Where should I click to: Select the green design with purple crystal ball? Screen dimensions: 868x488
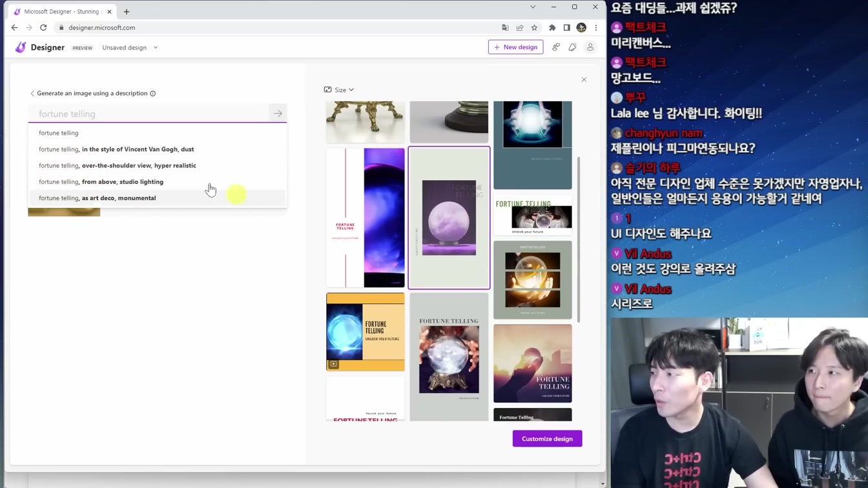(449, 218)
